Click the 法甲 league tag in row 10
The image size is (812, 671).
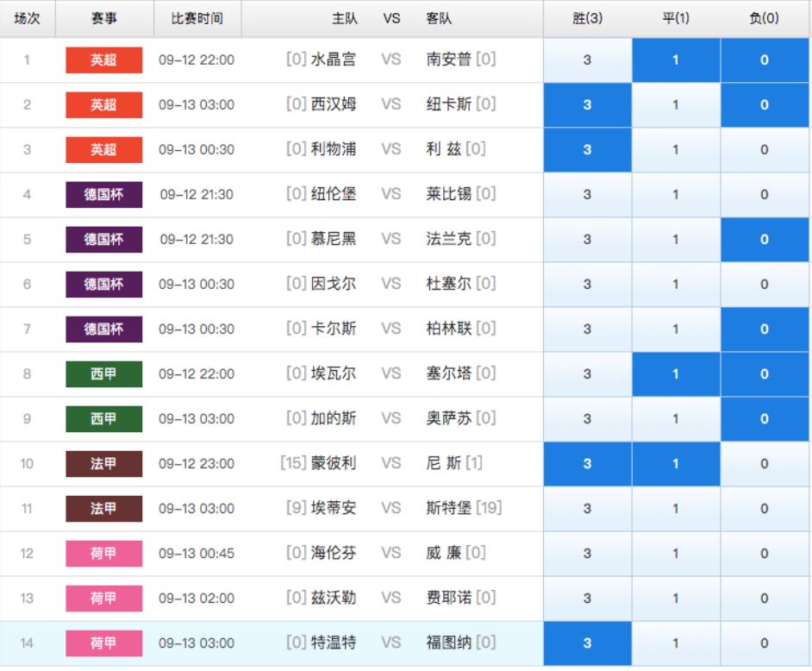(x=104, y=464)
